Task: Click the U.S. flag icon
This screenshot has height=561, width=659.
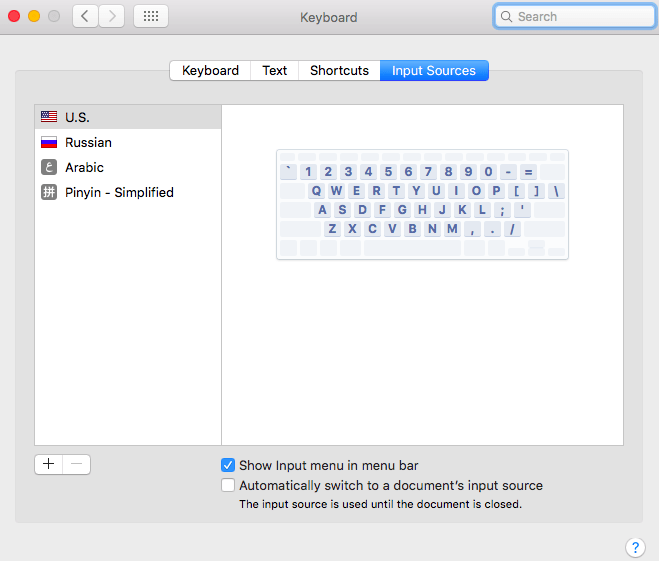Action: [48, 117]
